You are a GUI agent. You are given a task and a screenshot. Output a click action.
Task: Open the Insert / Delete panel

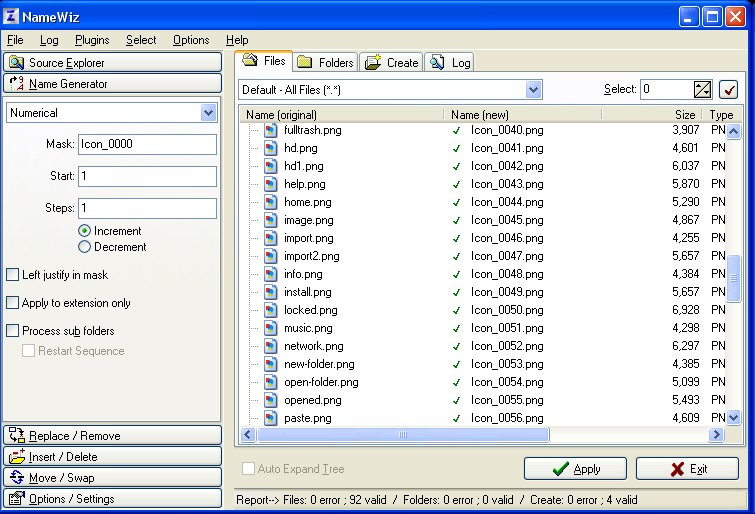pos(112,456)
